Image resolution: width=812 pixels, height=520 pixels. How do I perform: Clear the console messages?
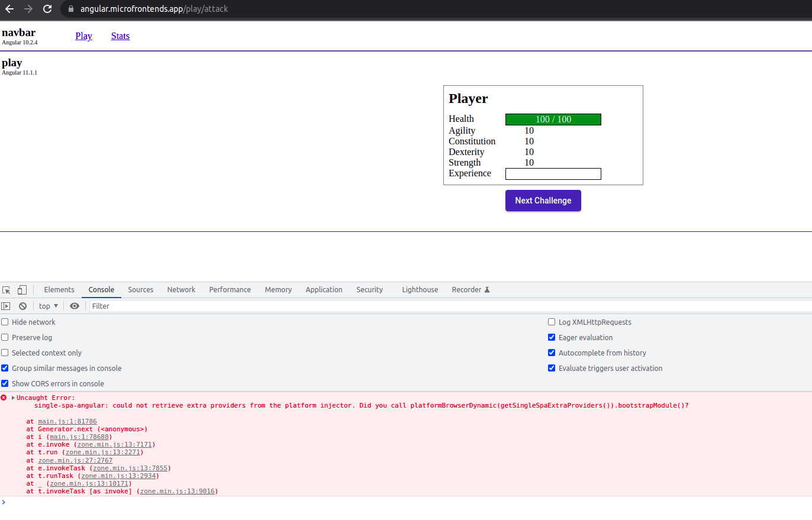pos(22,306)
